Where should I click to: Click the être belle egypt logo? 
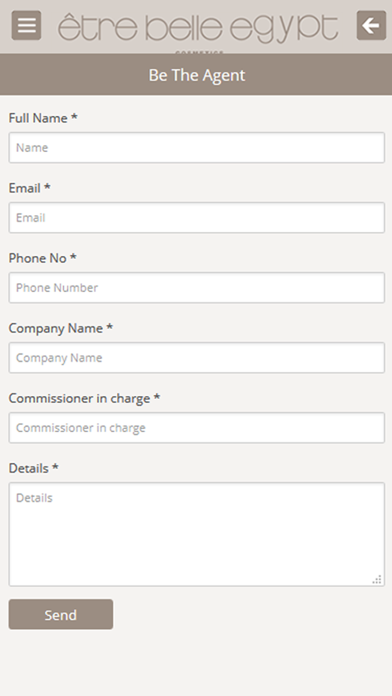pos(198,29)
